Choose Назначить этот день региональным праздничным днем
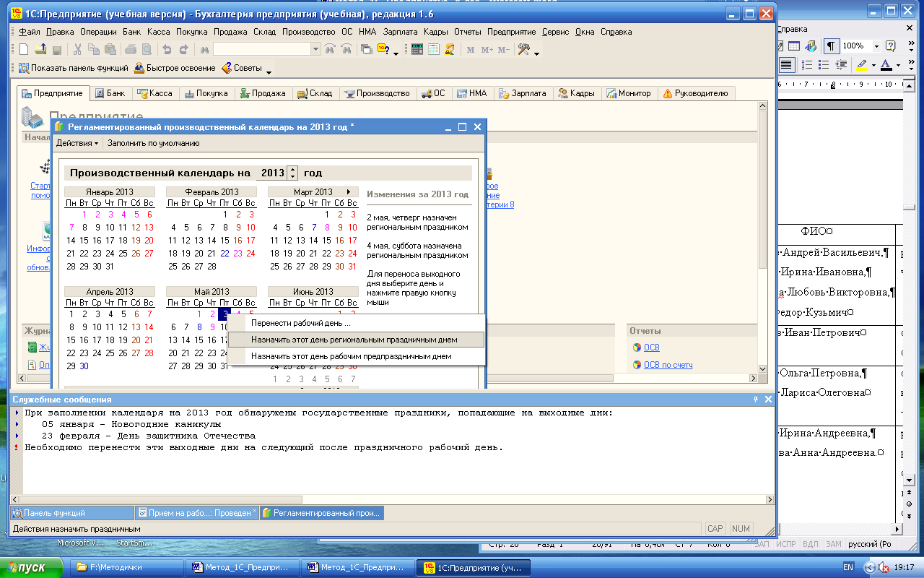Screen dimensions: 924x578 pyautogui.click(x=357, y=340)
